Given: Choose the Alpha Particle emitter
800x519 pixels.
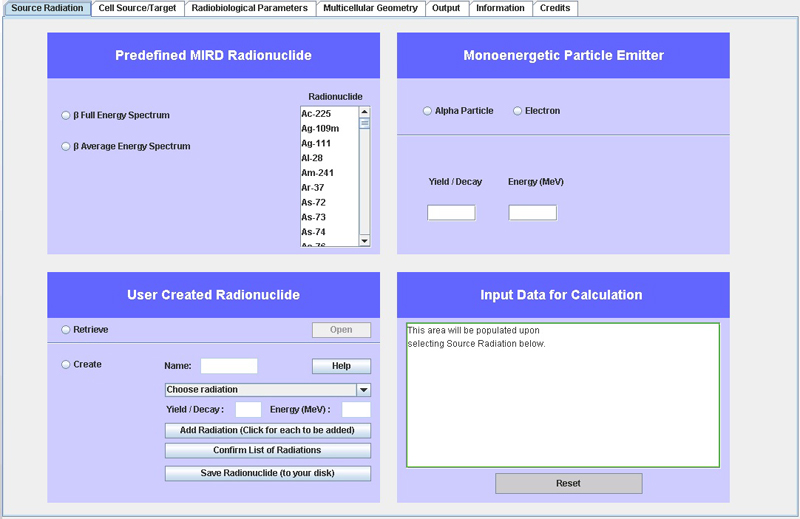Looking at the screenshot, I should point(428,111).
